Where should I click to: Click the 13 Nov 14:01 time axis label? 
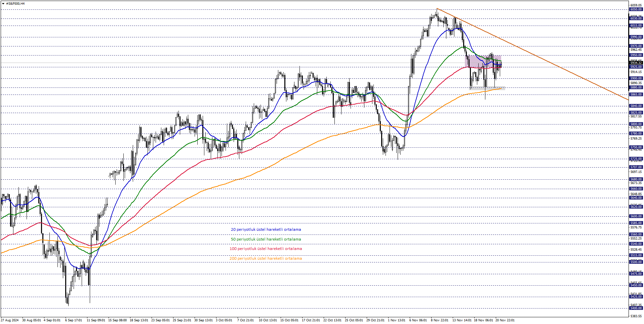click(462, 320)
